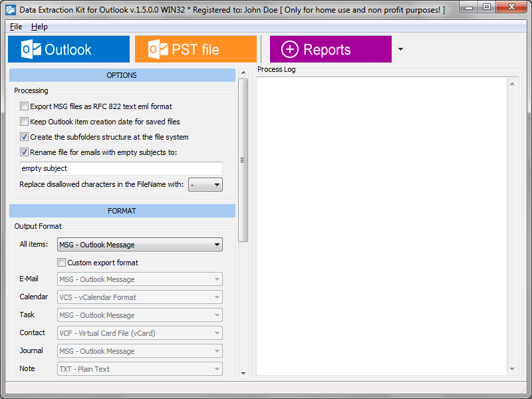Open disallowed characters replacement dropdown

point(205,185)
